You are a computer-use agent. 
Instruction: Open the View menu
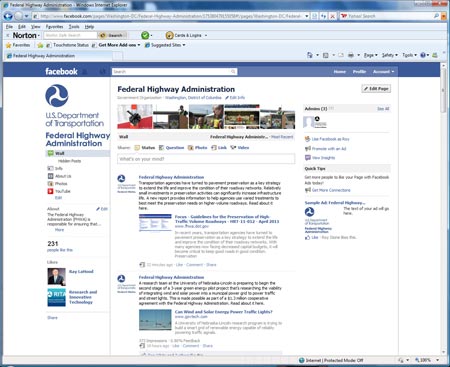pyautogui.click(x=35, y=27)
